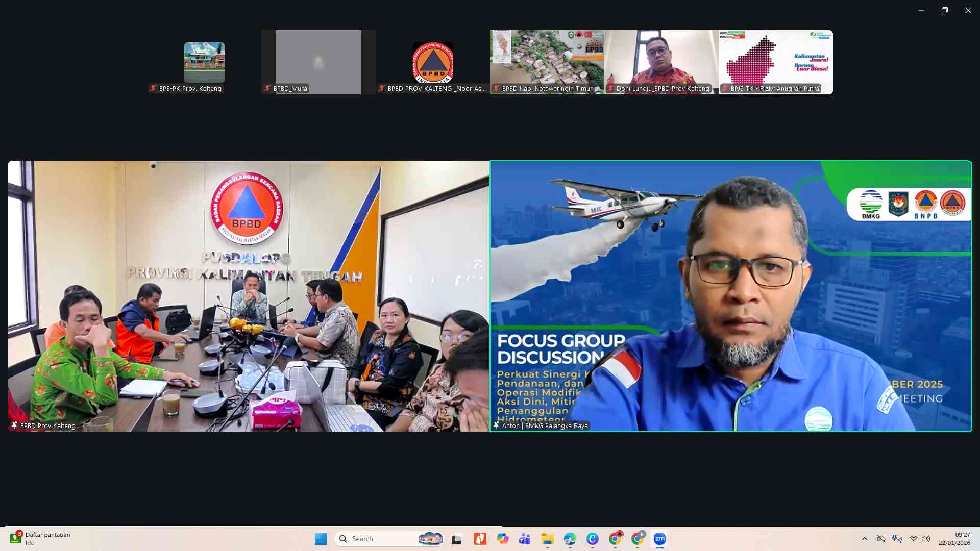Open Copilot from the taskbar
This screenshot has height=551, width=980.
(502, 539)
